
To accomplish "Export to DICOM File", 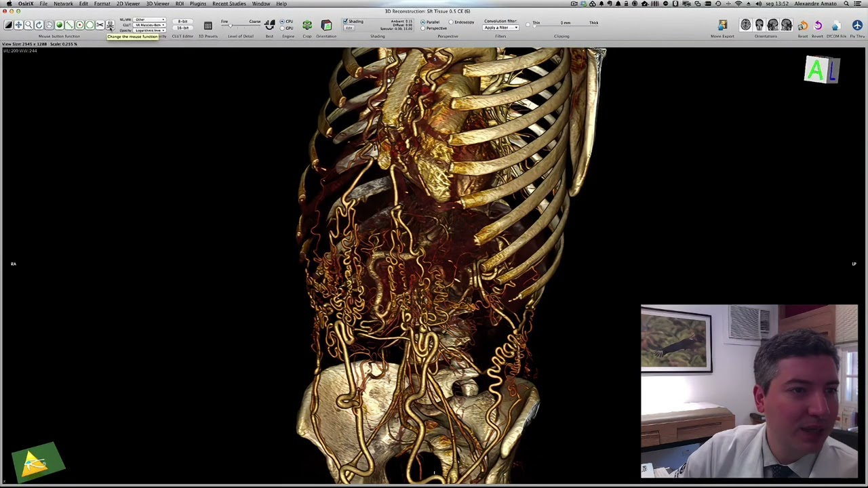I will pos(836,25).
